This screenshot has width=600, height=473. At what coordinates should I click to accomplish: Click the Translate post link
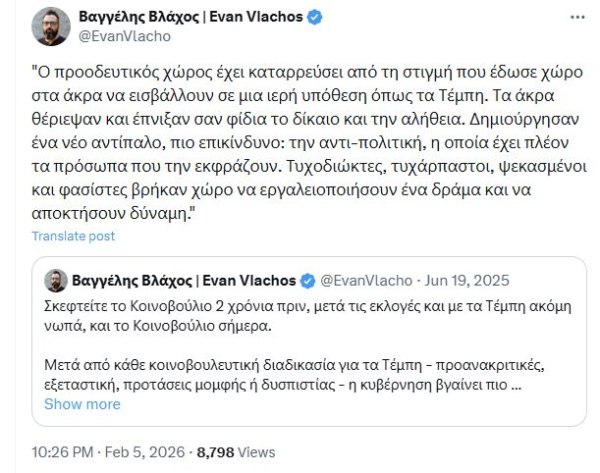coord(73,236)
